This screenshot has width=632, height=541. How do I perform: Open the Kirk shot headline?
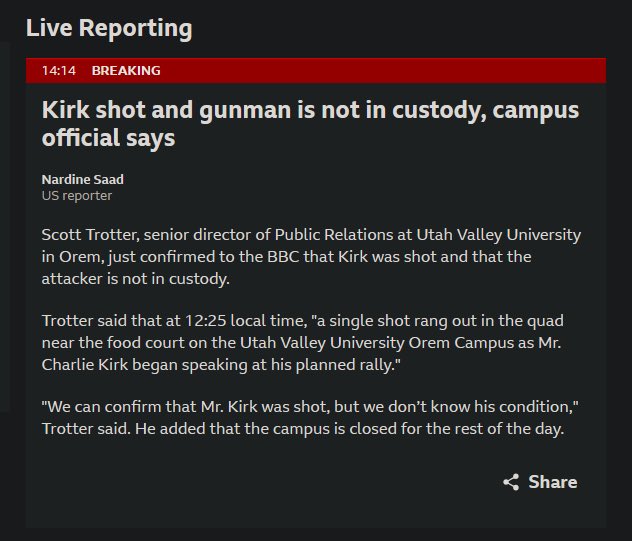pos(310,123)
